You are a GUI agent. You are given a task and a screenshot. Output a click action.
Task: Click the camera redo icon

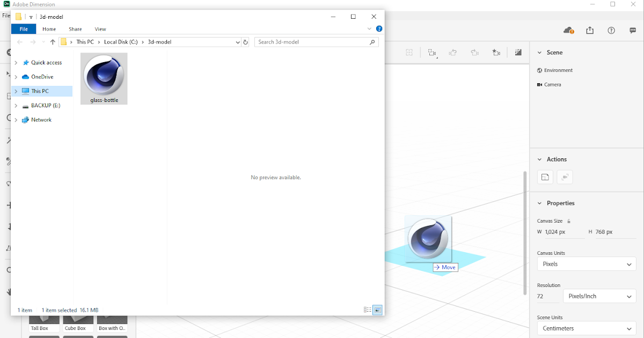coord(474,53)
